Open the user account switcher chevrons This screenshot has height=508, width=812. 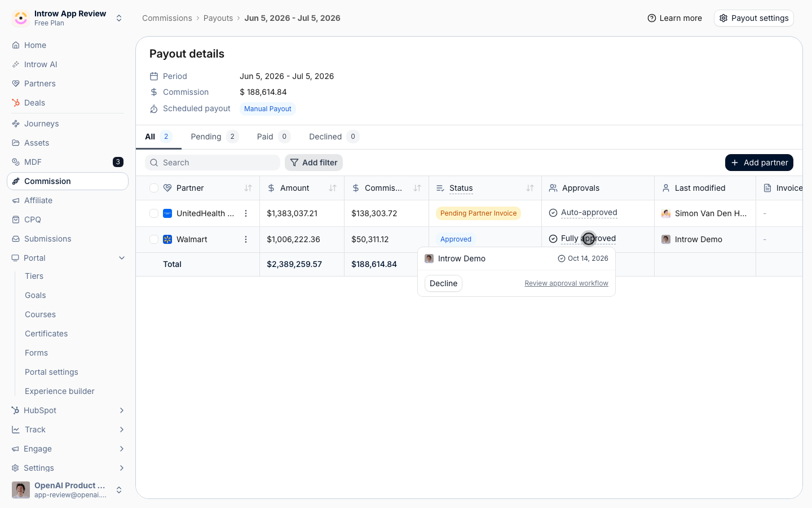[x=119, y=490]
